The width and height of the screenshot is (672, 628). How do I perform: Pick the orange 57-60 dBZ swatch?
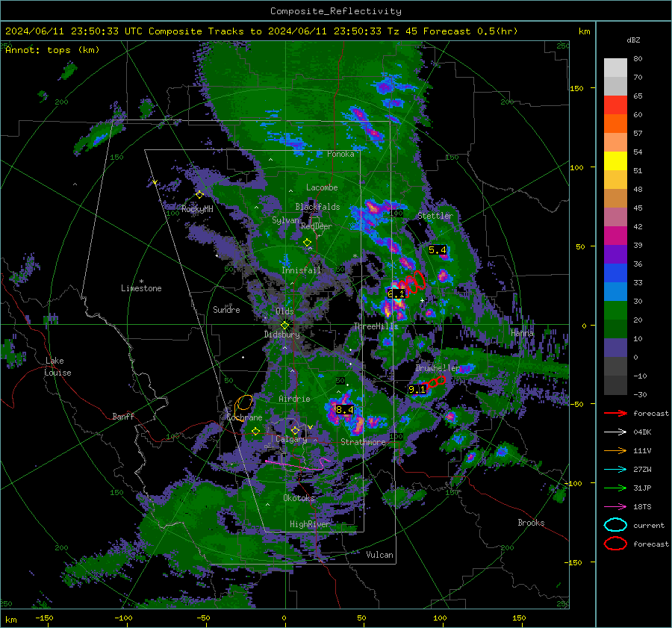(x=615, y=124)
